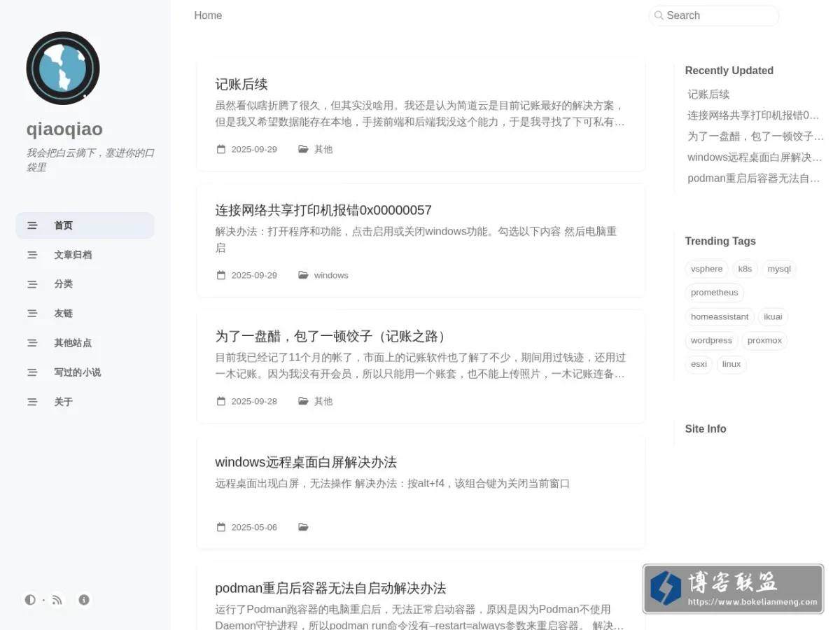Select 首页 in the sidebar menu
Screen dimensions: 840x630
click(85, 225)
